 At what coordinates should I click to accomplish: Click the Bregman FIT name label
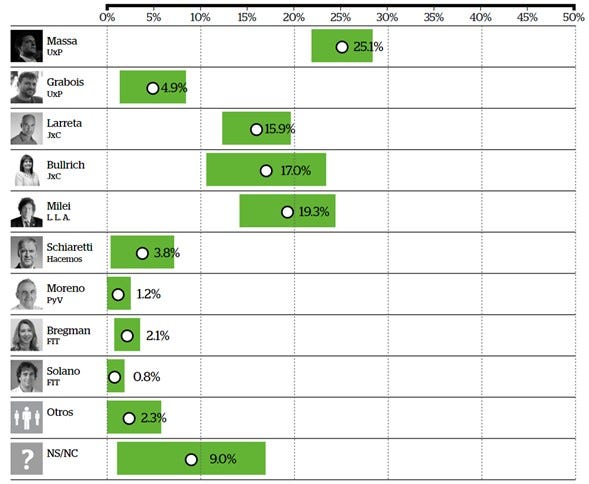pos(68,335)
